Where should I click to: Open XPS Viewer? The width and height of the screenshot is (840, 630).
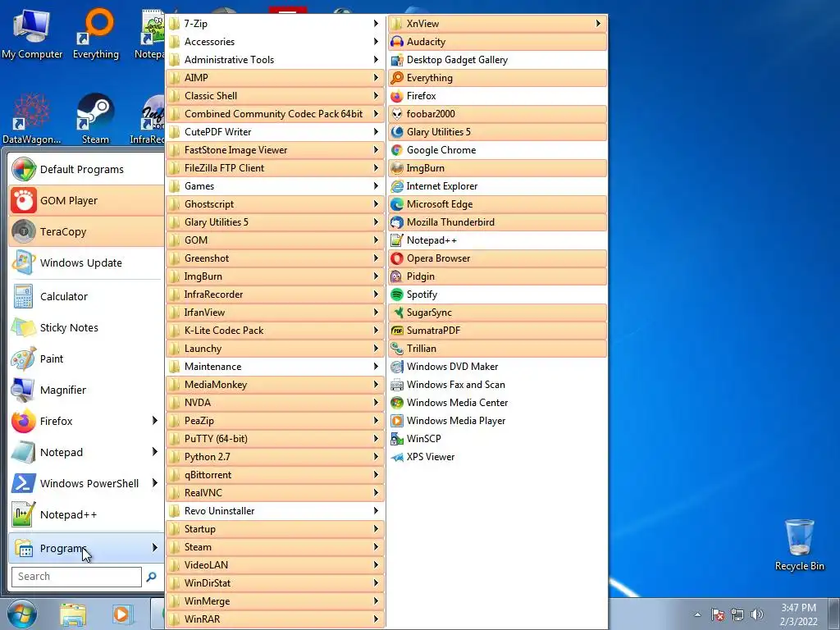(x=497, y=456)
